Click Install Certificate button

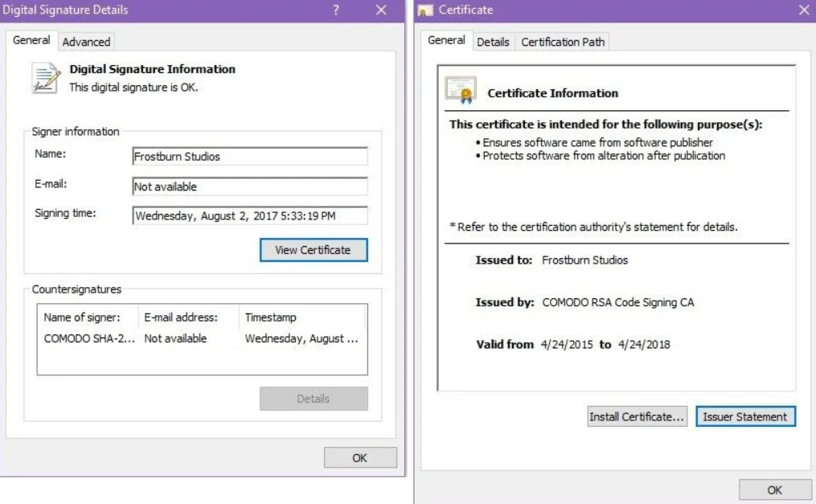pyautogui.click(x=637, y=416)
